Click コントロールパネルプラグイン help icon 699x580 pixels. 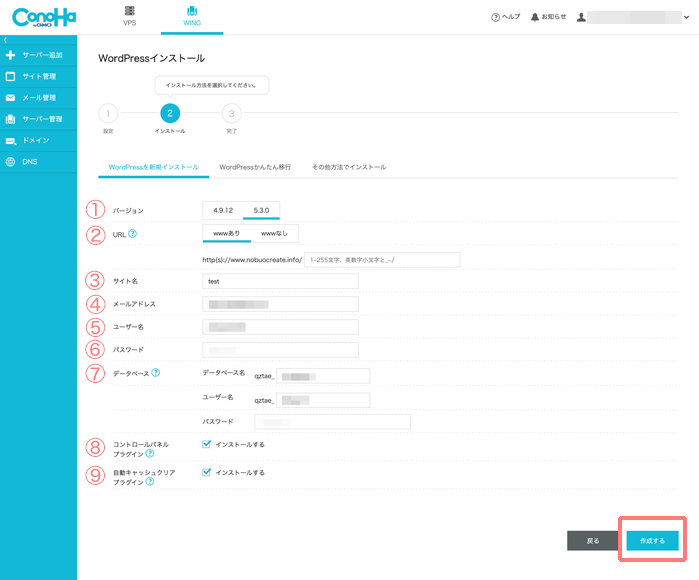(150, 453)
